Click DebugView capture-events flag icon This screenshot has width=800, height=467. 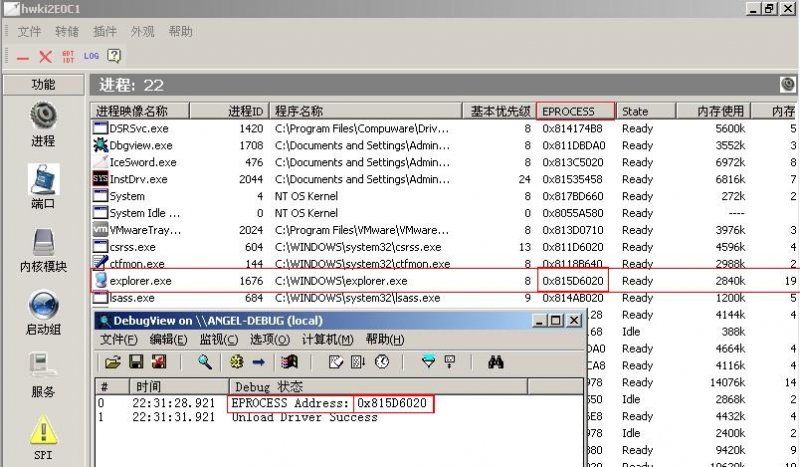tap(290, 362)
